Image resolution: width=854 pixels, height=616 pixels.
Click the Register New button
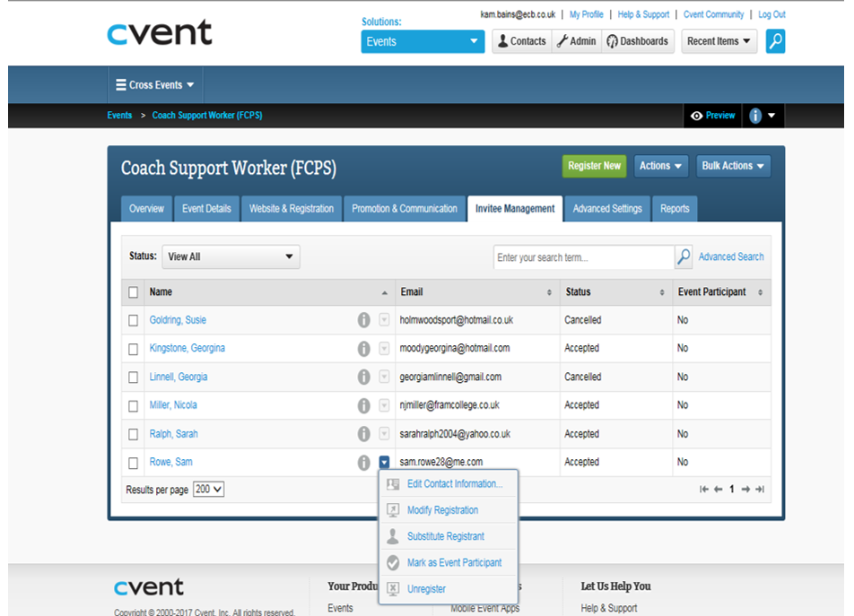pos(594,166)
